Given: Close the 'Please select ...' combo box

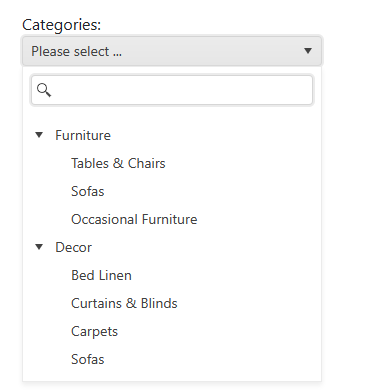Looking at the screenshot, I should [x=172, y=51].
